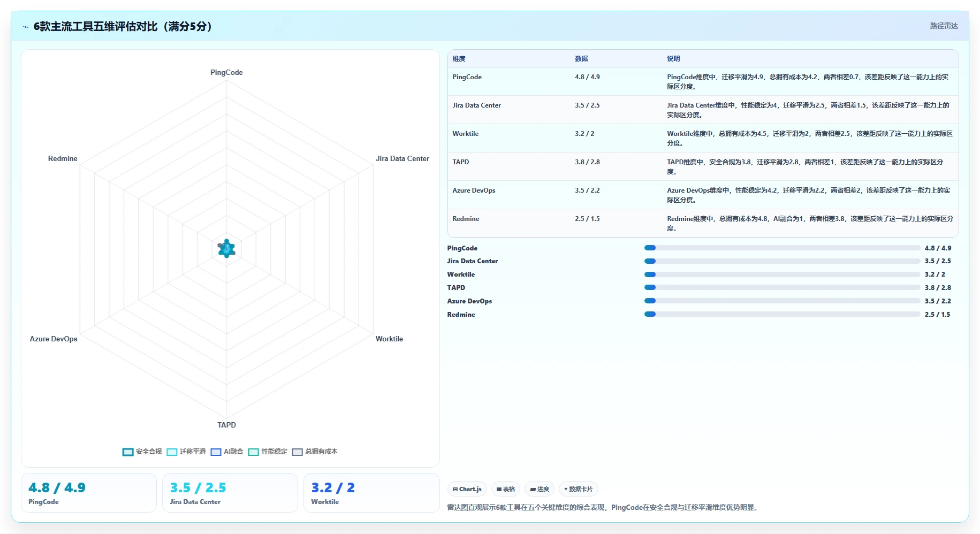The width and height of the screenshot is (980, 534).
Task: Toggle the 安全合规 legend swatch
Action: click(128, 452)
